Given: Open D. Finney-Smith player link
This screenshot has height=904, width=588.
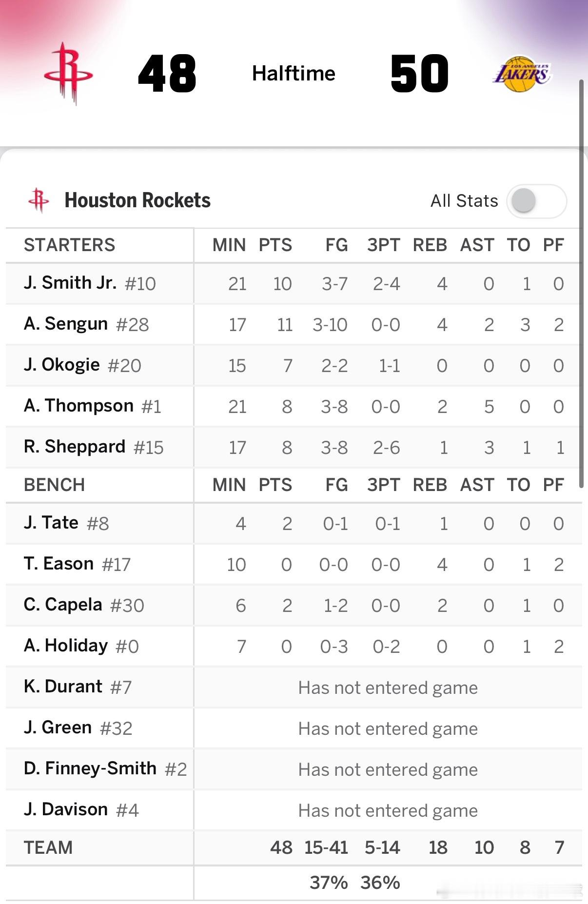Looking at the screenshot, I should coord(90,769).
